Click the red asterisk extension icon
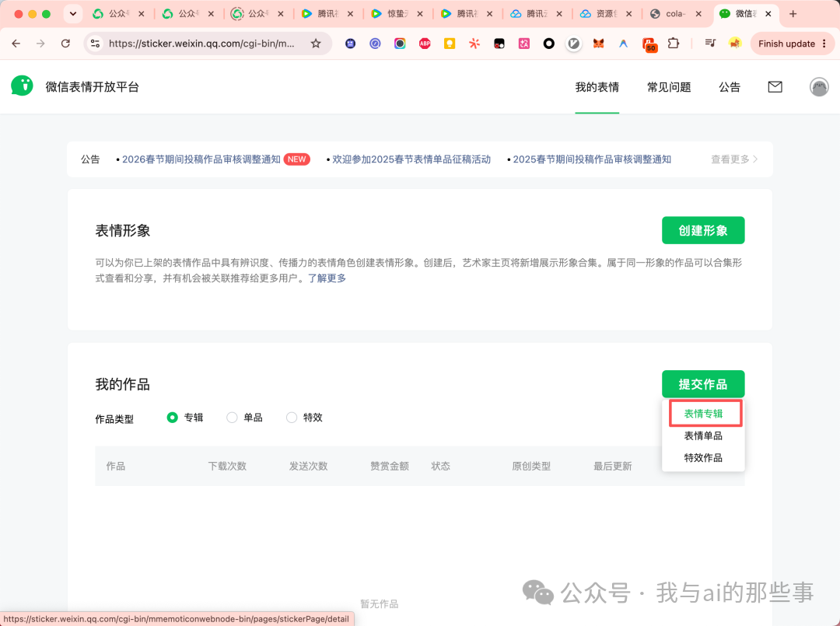 click(x=474, y=44)
